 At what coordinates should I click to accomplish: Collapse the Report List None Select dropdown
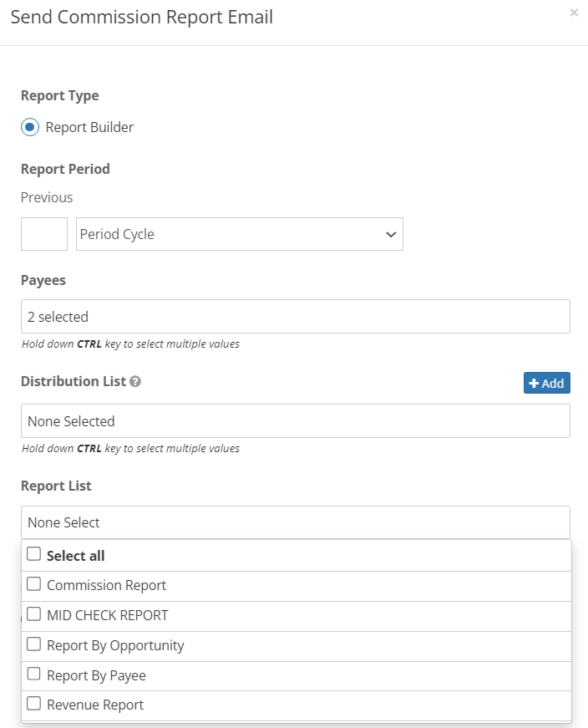(x=296, y=522)
